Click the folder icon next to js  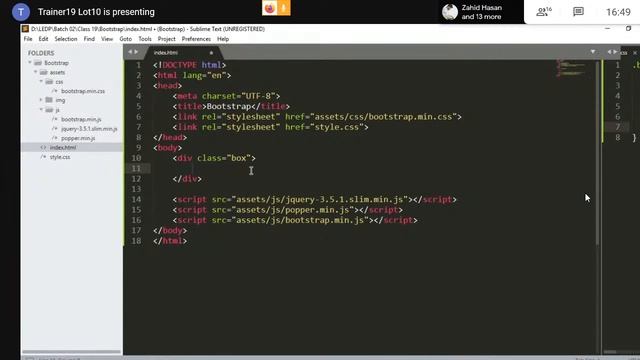pos(49,110)
